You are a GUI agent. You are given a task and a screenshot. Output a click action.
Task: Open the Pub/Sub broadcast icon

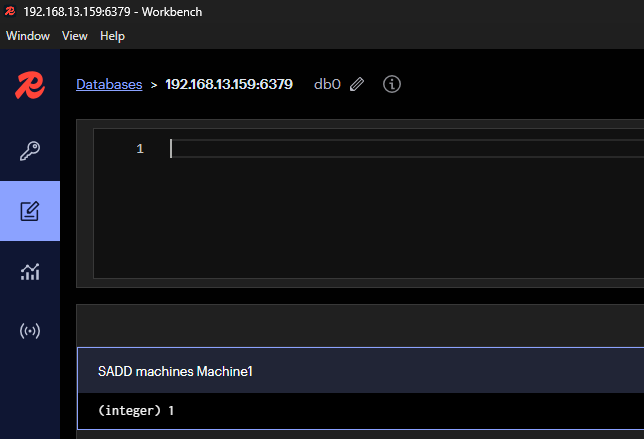coord(30,331)
